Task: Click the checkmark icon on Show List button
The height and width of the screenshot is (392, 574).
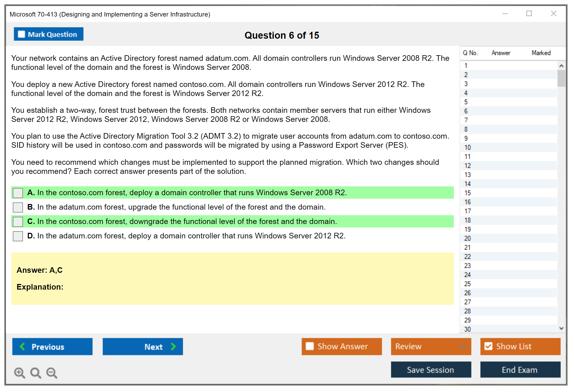Action: 489,346
